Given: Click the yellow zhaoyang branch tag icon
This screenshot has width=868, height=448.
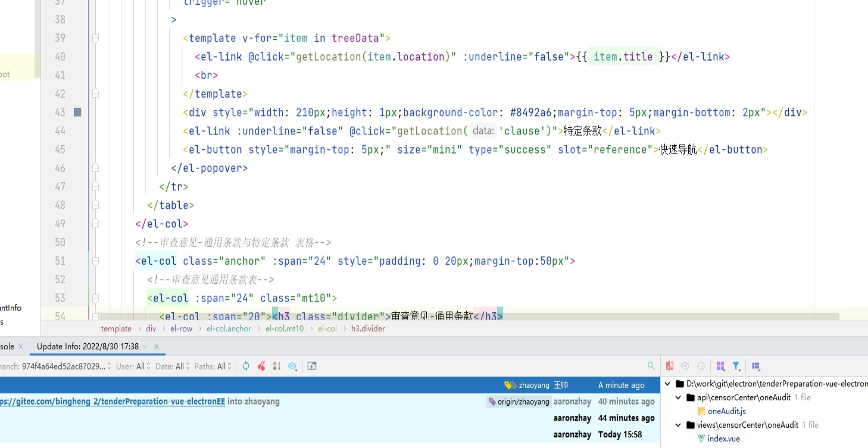Looking at the screenshot, I should 510,385.
